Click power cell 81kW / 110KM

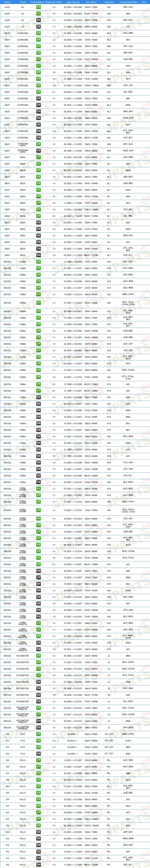pos(91,14)
